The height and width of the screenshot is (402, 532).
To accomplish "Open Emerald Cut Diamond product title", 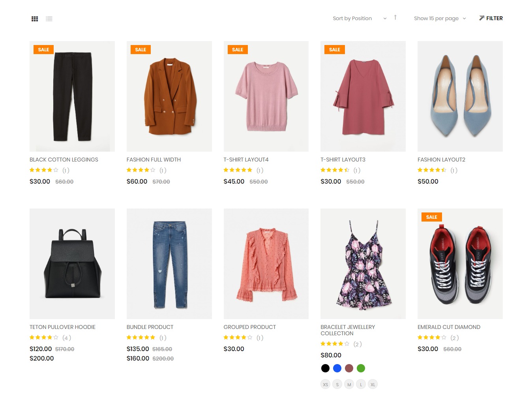I will point(449,327).
